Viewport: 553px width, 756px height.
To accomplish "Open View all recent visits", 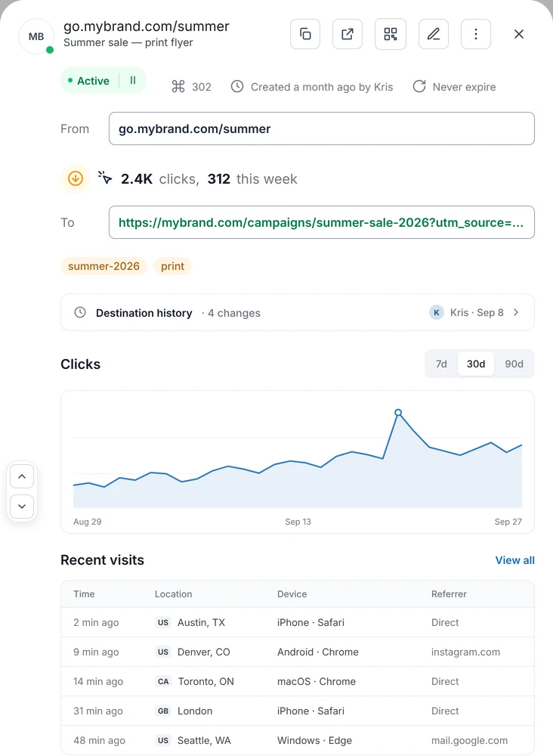I will click(x=515, y=560).
